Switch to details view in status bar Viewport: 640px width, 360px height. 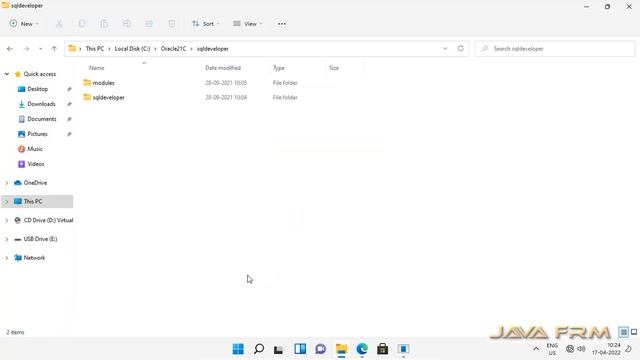tap(623, 332)
